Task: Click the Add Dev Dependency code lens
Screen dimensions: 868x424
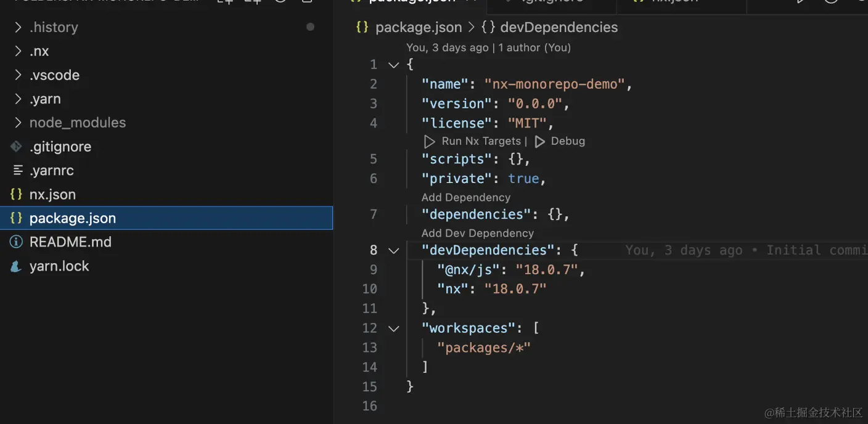Action: click(478, 233)
